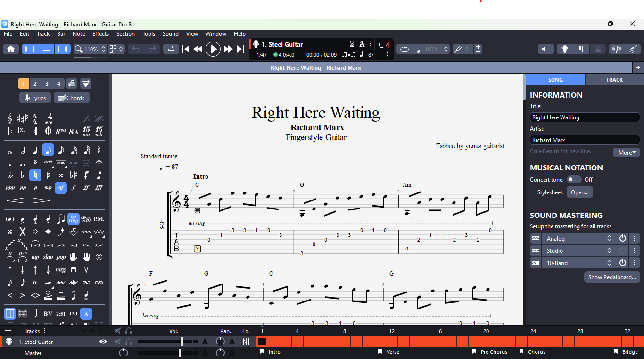Switch to the TRACK tab

pyautogui.click(x=614, y=80)
